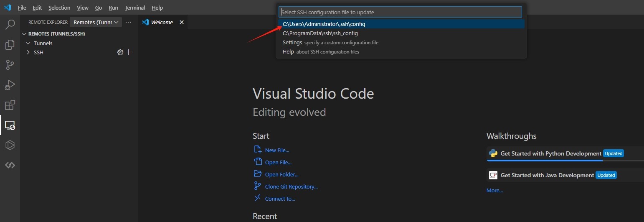Image resolution: width=644 pixels, height=222 pixels.
Task: Open the Search view in activity bar
Action: [10, 25]
